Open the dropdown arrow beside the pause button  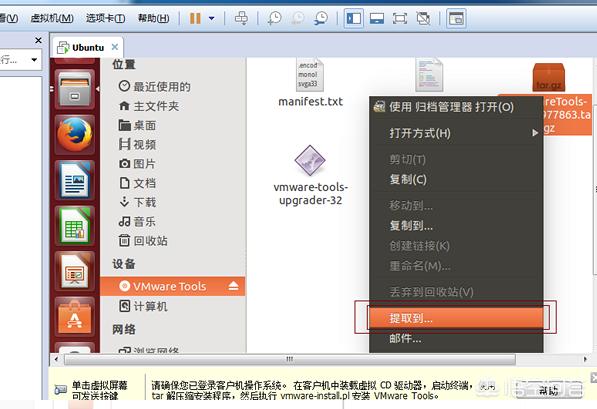[x=211, y=18]
